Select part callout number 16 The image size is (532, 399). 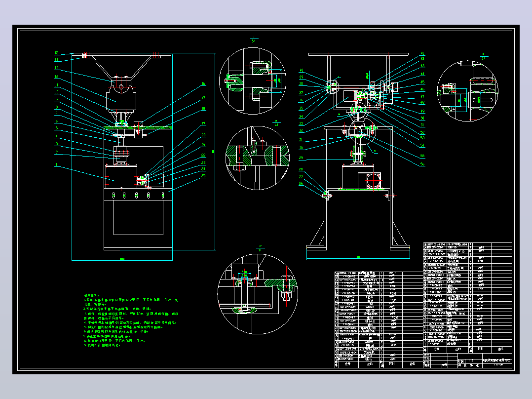[203, 83]
